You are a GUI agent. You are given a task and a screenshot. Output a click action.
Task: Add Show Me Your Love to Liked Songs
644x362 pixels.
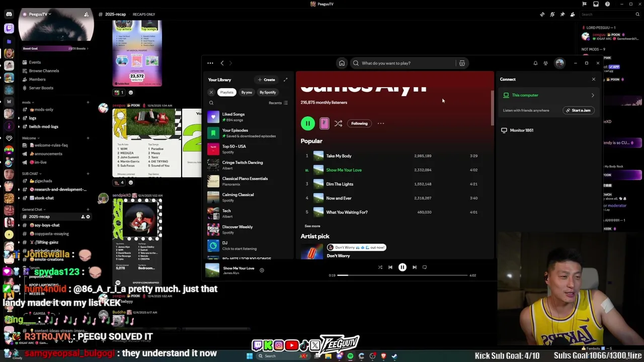click(x=262, y=270)
